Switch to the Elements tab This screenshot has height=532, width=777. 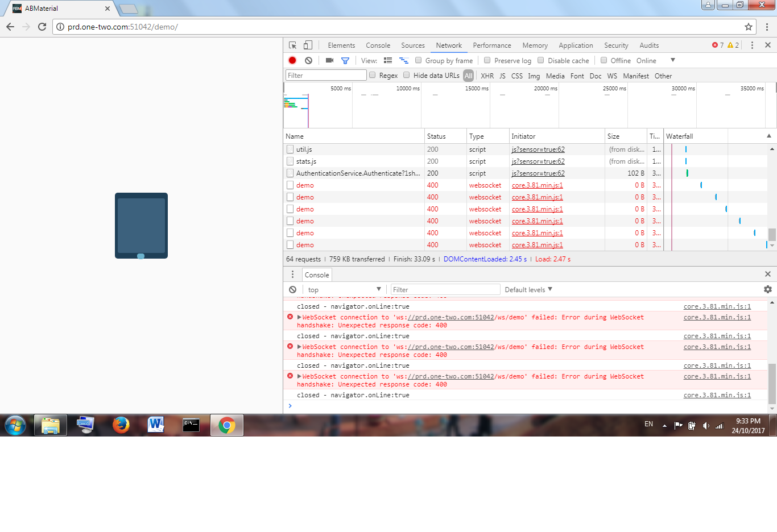click(341, 45)
